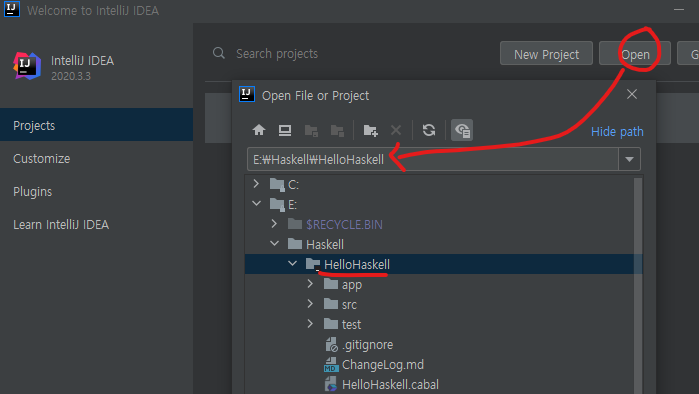Click the test folder icon
This screenshot has height=394, width=699.
point(331,324)
